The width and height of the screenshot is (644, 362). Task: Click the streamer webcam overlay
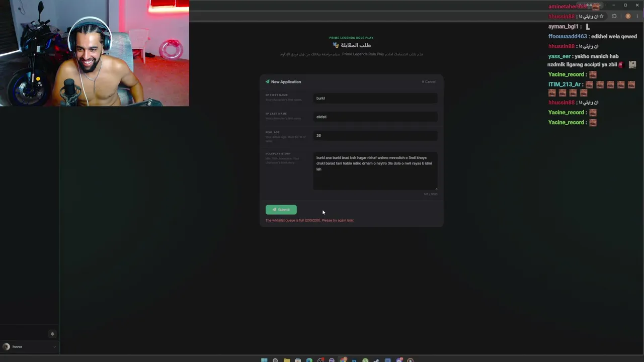pyautogui.click(x=95, y=53)
